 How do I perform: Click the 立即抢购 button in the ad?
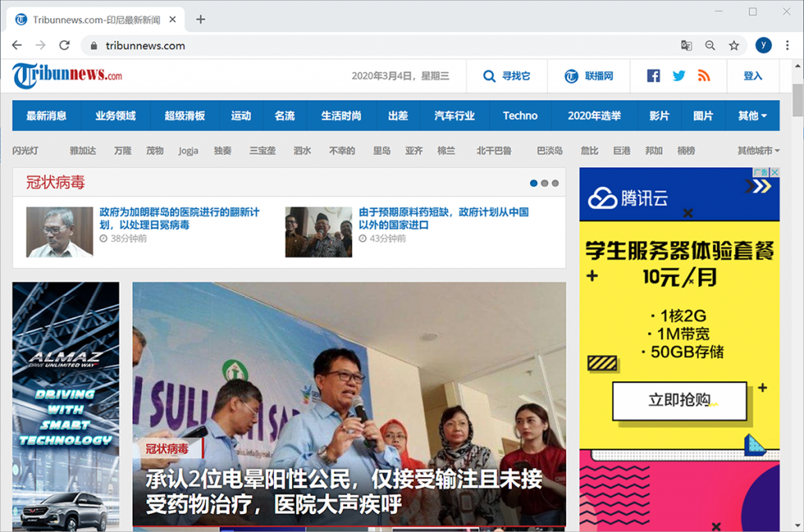pyautogui.click(x=679, y=400)
